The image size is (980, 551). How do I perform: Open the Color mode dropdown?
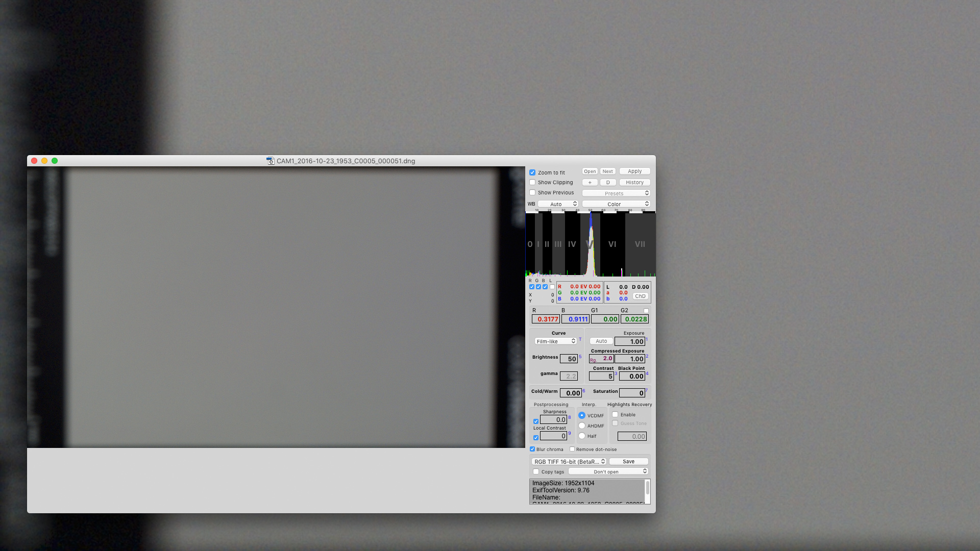coord(616,204)
